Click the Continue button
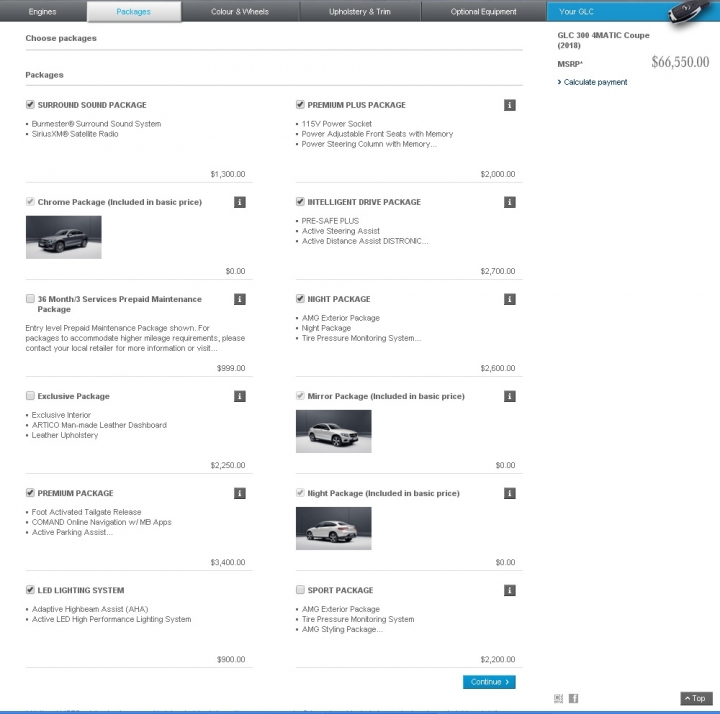 point(489,682)
